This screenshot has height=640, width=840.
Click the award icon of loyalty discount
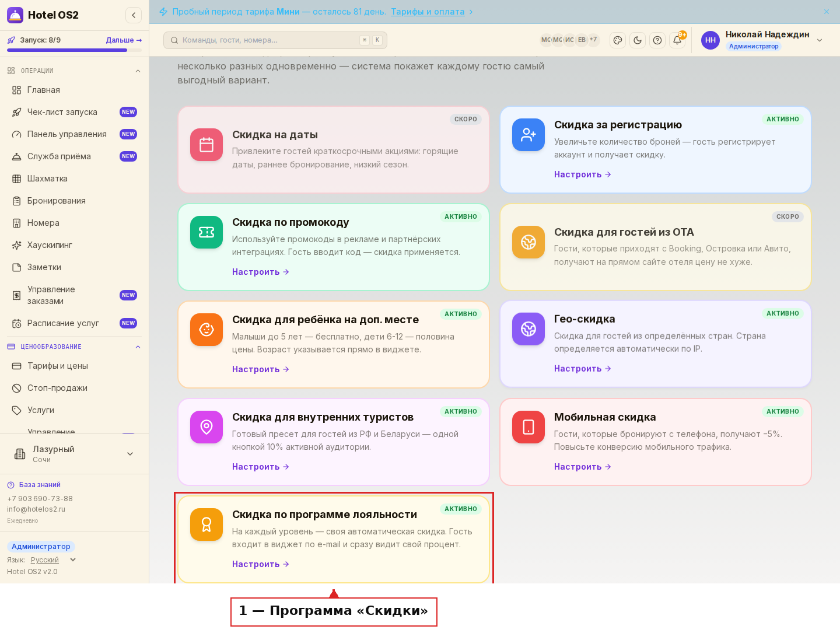[x=206, y=524]
